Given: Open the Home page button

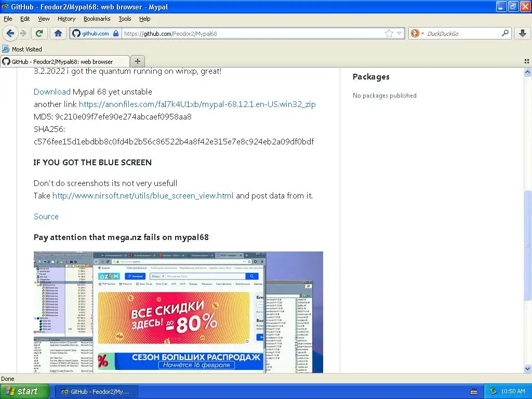Looking at the screenshot, I should (58, 33).
